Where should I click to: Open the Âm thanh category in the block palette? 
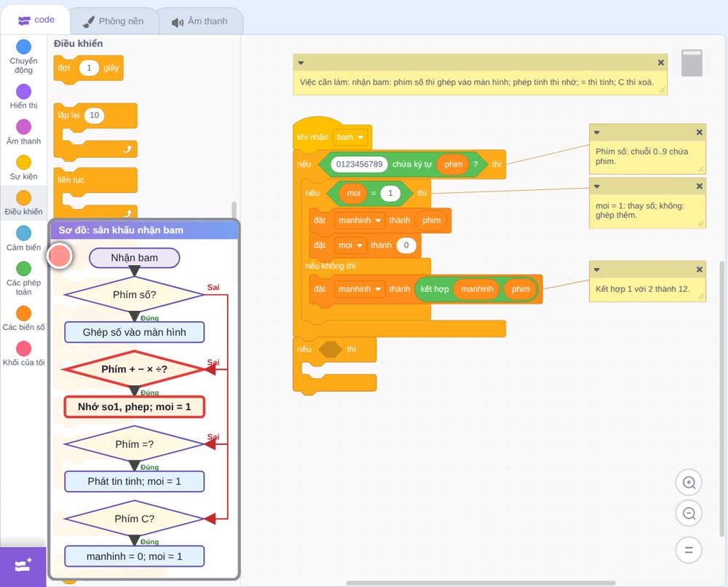pos(23,133)
